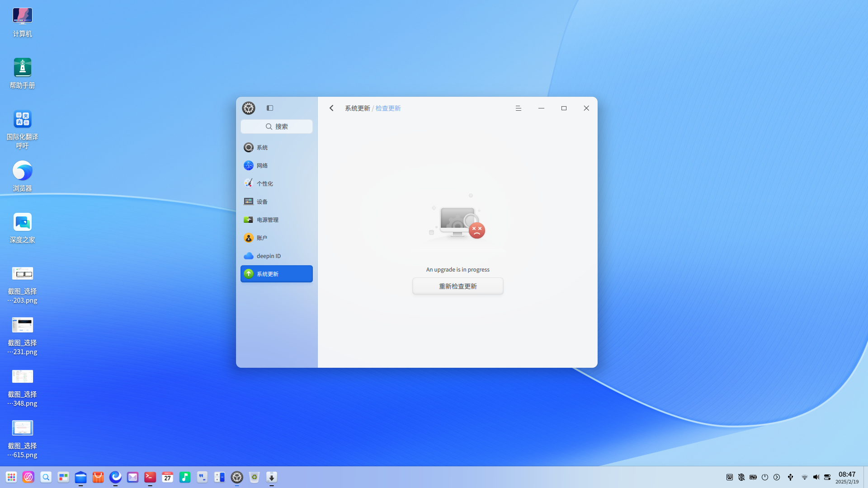868x488 pixels.
Task: Open the 系统 settings category
Action: click(x=277, y=147)
